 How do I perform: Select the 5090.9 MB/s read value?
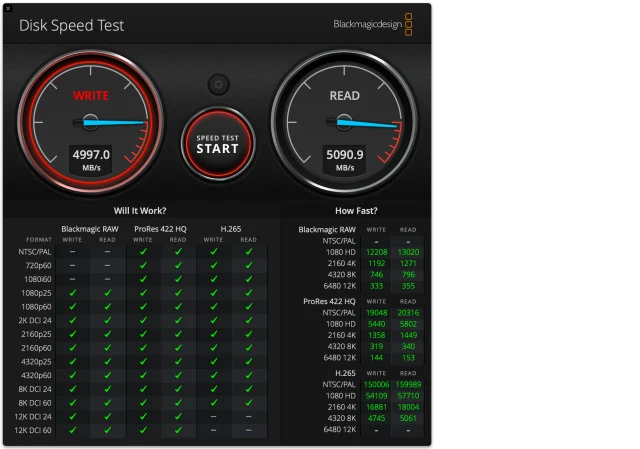pos(344,160)
